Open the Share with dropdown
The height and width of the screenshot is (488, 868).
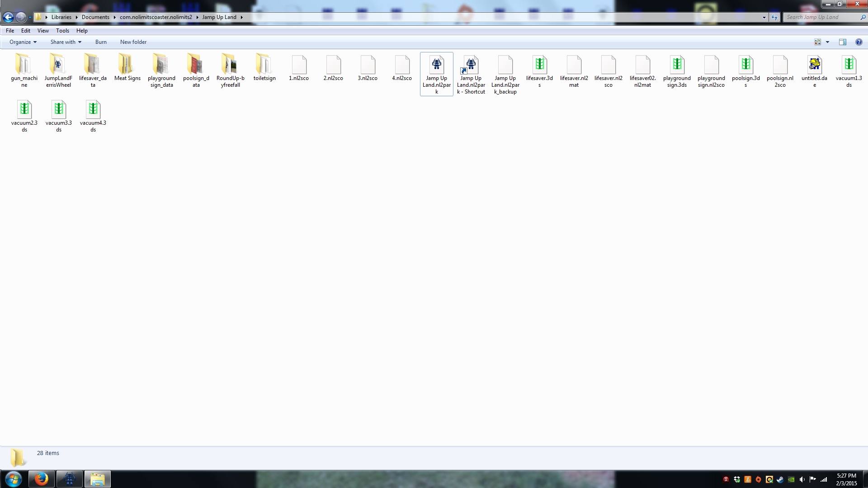(66, 42)
